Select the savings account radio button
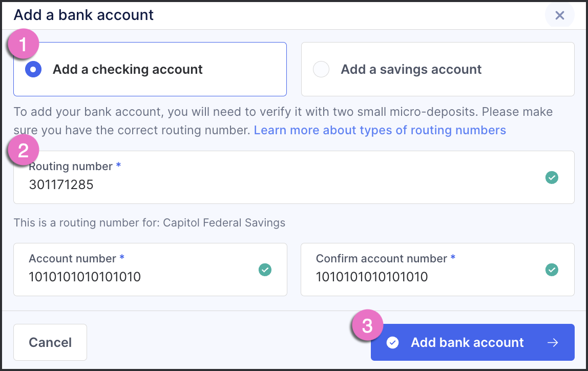This screenshot has height=371, width=588. (321, 69)
